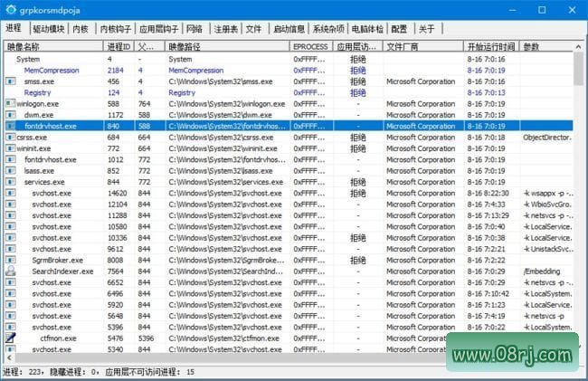Viewport: 588px width, 381px height.
Task: Click the application logo in title bar
Action: (x=11, y=10)
